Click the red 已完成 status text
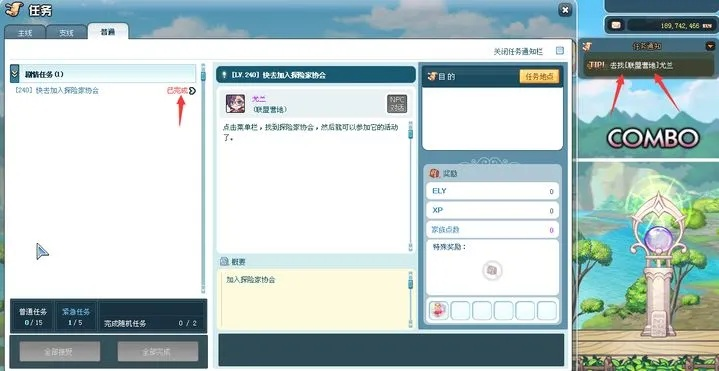The width and height of the screenshot is (719, 371). pyautogui.click(x=177, y=91)
